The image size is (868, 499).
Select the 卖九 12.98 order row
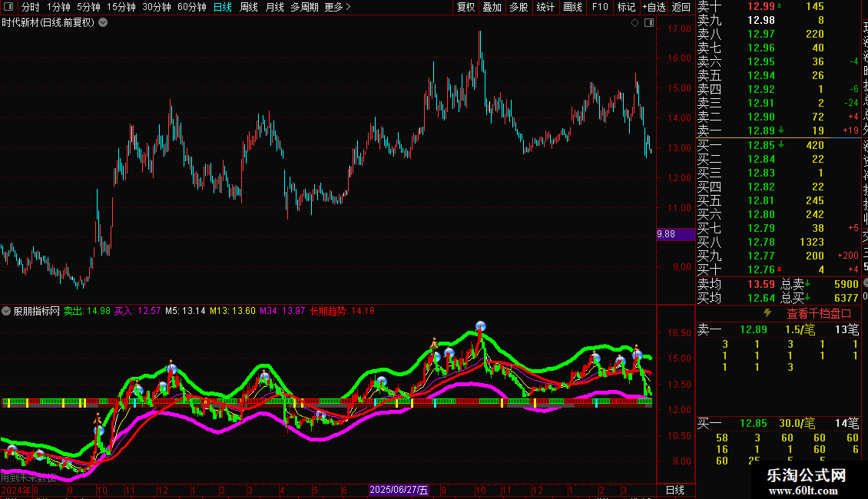[778, 21]
